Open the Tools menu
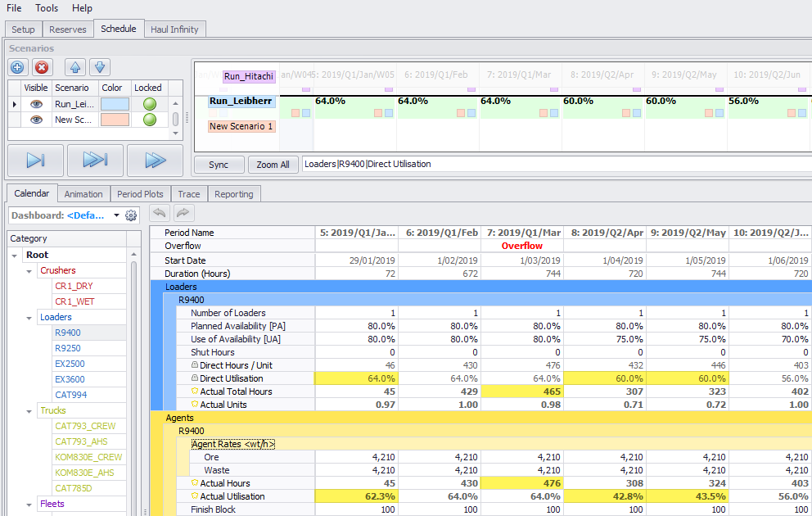Image resolution: width=812 pixels, height=516 pixels. pyautogui.click(x=47, y=8)
